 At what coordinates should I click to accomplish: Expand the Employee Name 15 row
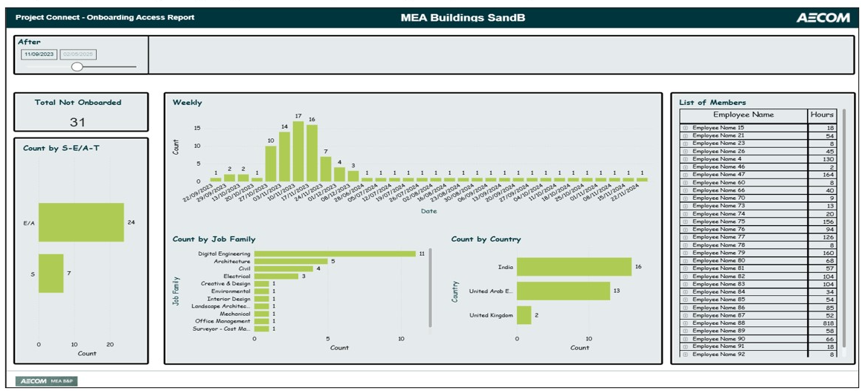(x=685, y=128)
